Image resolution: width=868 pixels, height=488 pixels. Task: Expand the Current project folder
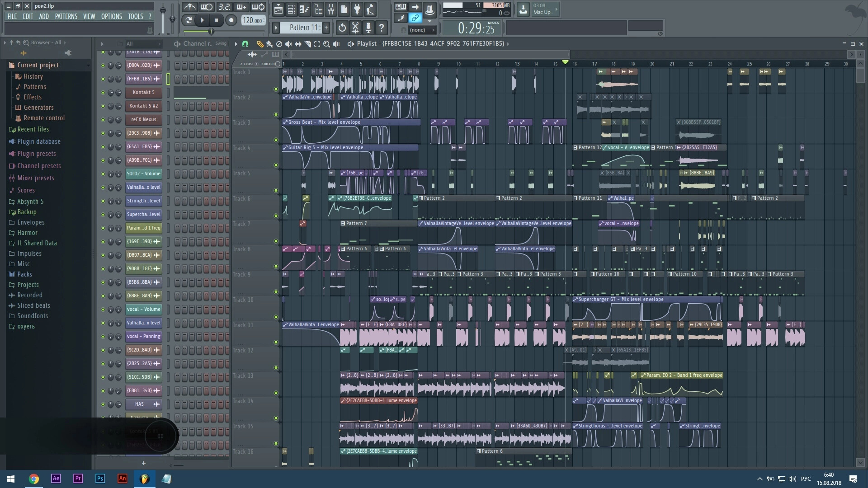[x=38, y=65]
